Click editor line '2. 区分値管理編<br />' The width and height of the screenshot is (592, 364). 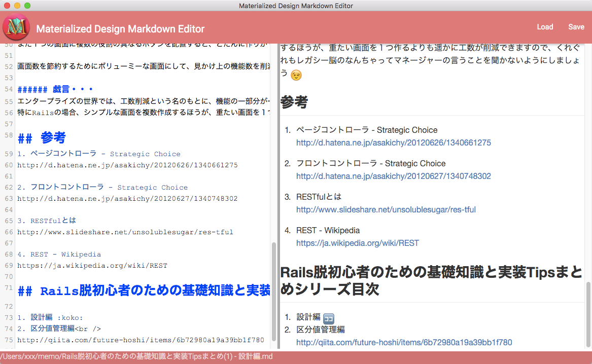[x=59, y=329]
